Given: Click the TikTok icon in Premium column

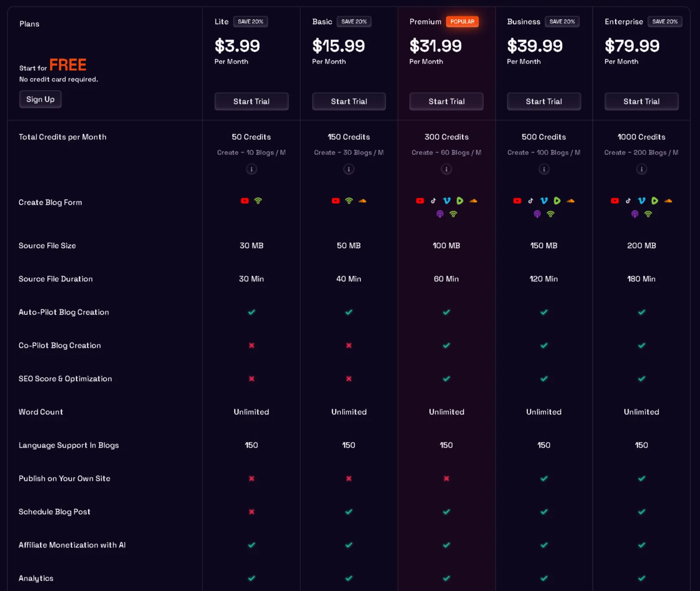Looking at the screenshot, I should point(433,201).
